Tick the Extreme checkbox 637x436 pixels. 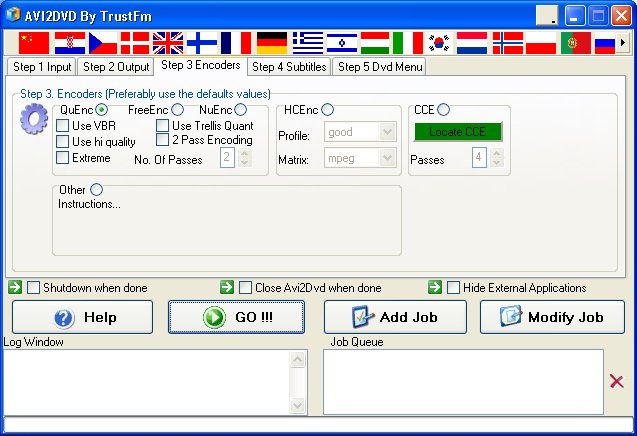pos(62,157)
